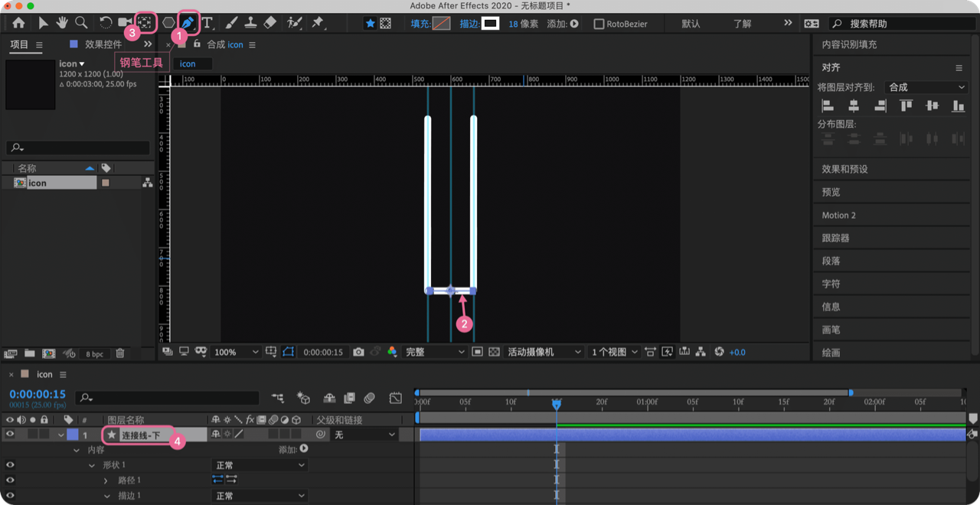980x505 pixels.
Task: Open the 完整 resolution dropdown
Action: 434,352
